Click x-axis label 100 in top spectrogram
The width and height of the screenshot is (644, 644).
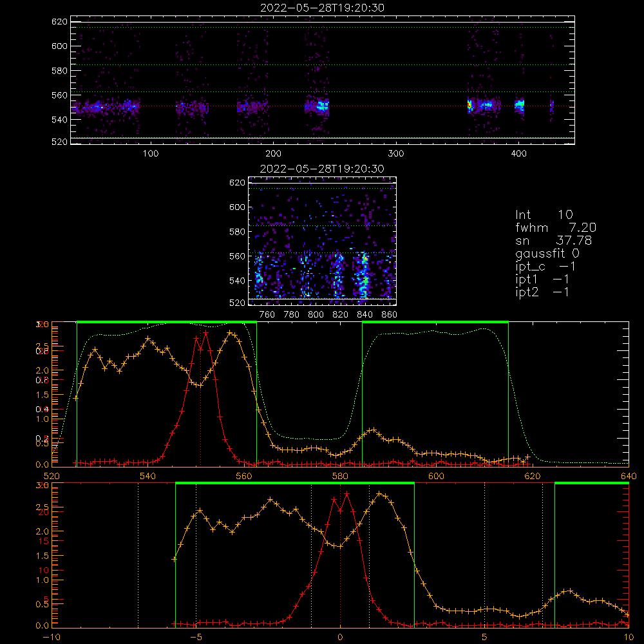151,154
